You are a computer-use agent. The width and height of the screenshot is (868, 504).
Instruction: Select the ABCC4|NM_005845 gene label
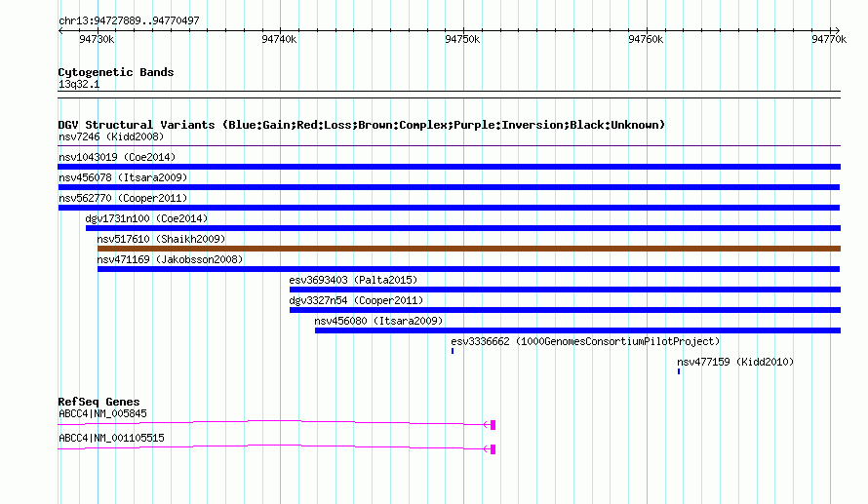102,413
